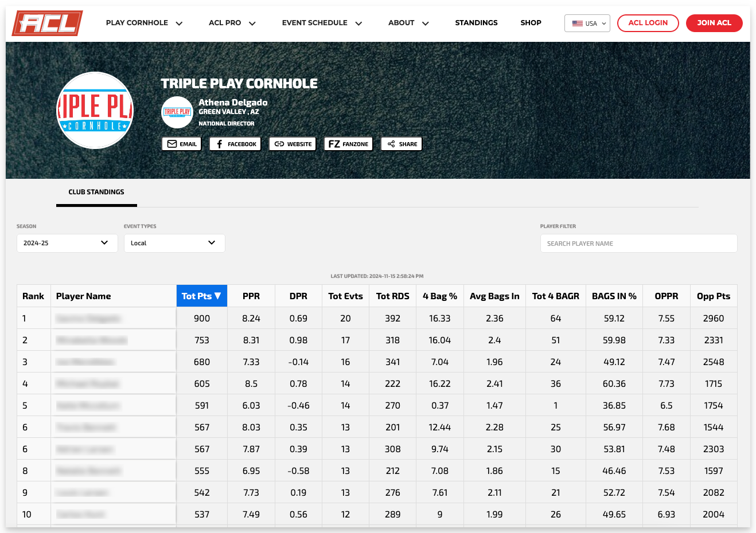This screenshot has height=533, width=756.
Task: Click the 537 total points cell
Action: click(x=202, y=515)
